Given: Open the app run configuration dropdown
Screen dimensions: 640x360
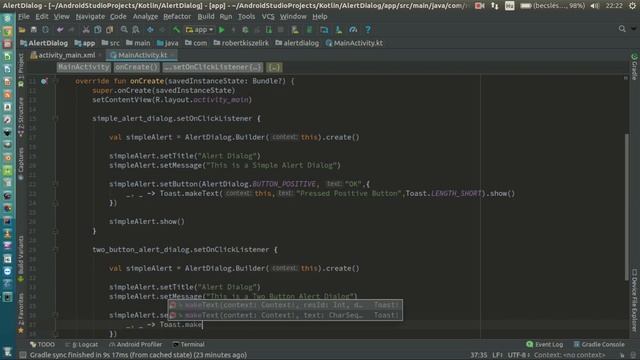Looking at the screenshot, I should point(199,30).
